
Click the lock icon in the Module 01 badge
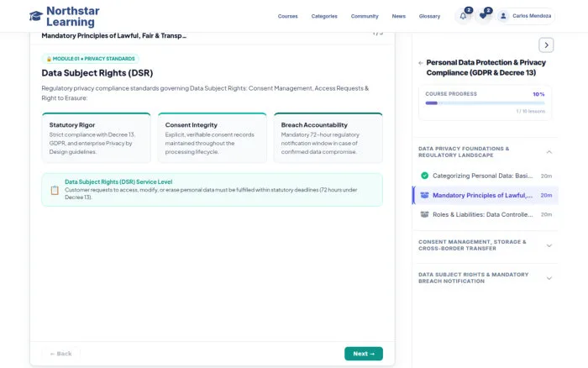pos(49,59)
